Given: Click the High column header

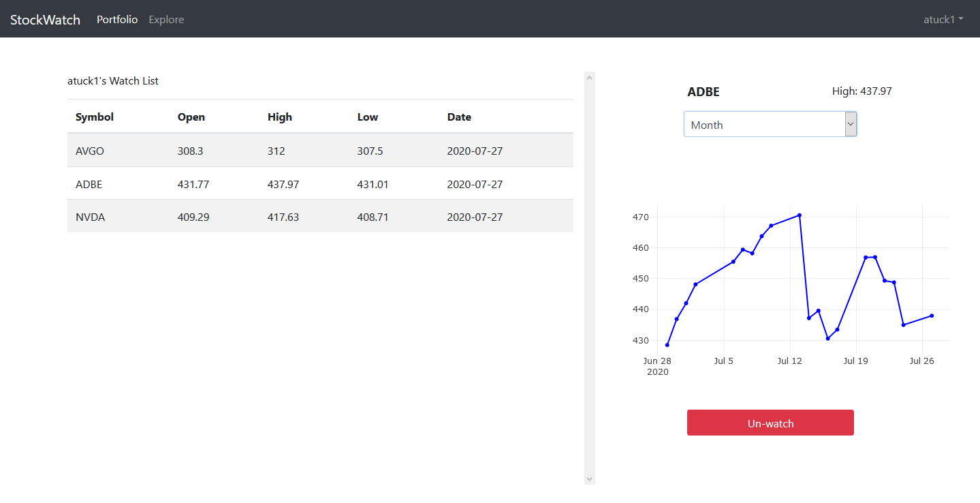Looking at the screenshot, I should 279,117.
